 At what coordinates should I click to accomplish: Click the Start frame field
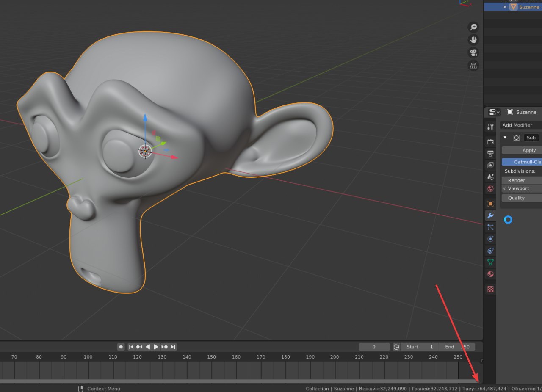420,347
